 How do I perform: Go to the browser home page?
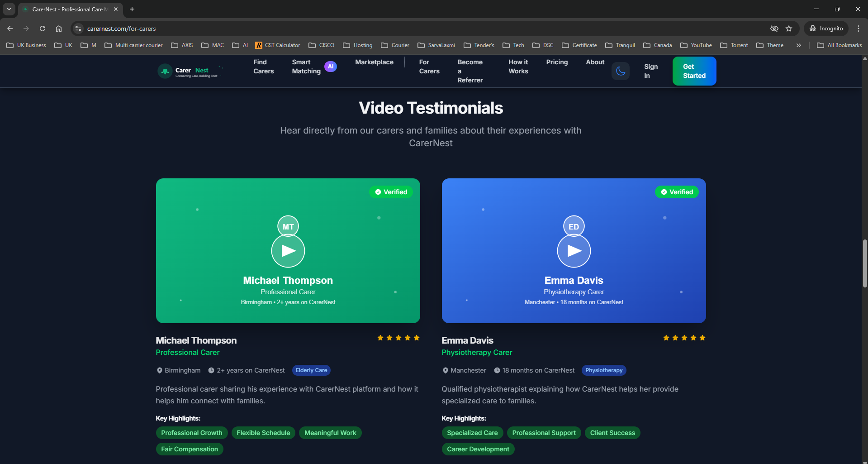click(59, 29)
